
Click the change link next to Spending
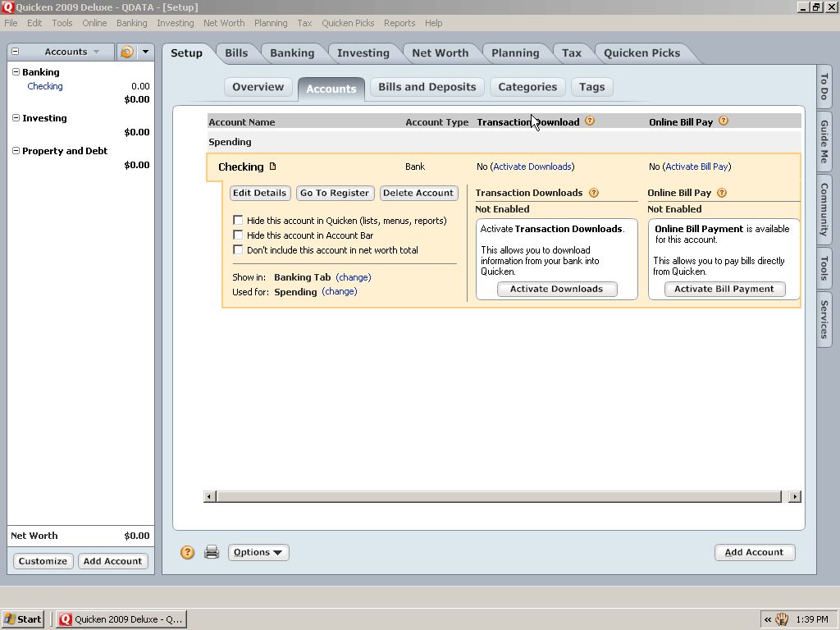340,291
